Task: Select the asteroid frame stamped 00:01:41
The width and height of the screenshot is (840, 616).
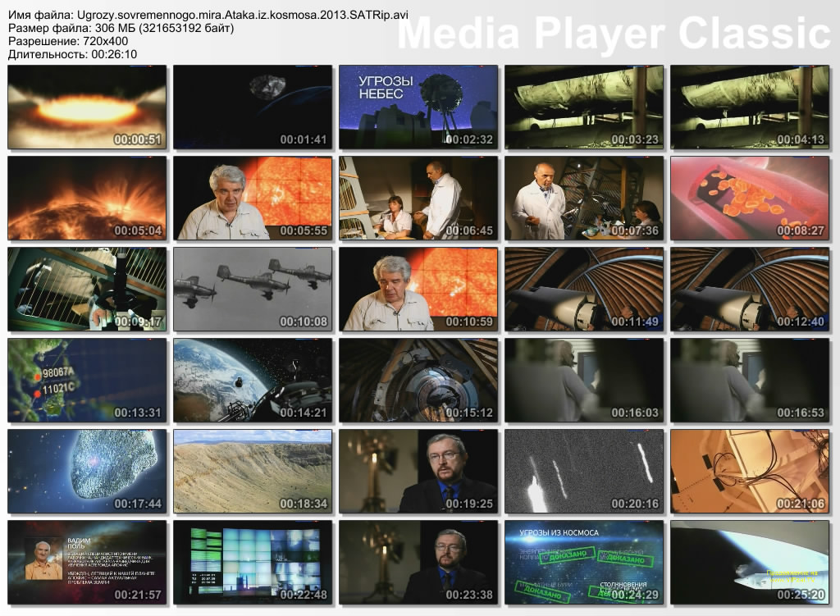Action: pyautogui.click(x=253, y=107)
